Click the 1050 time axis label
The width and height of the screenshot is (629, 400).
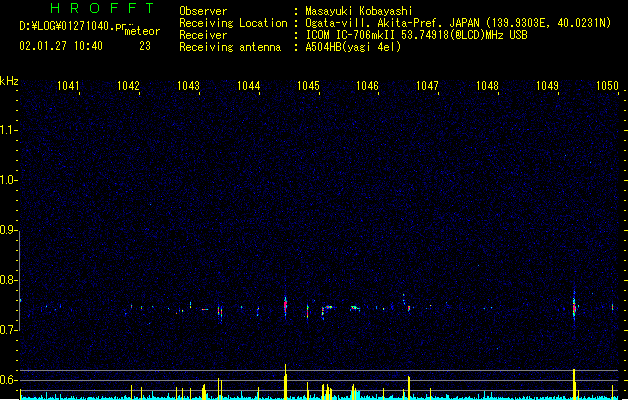(x=607, y=86)
